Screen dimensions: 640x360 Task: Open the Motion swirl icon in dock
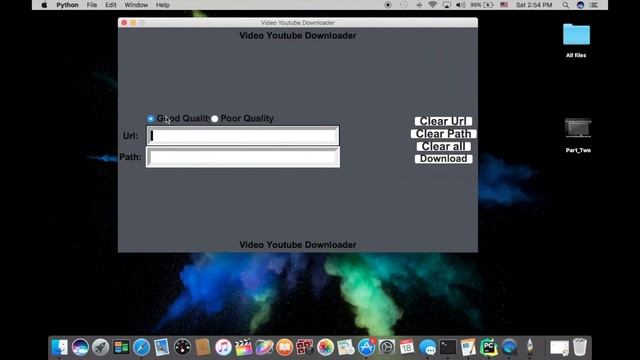(264, 347)
